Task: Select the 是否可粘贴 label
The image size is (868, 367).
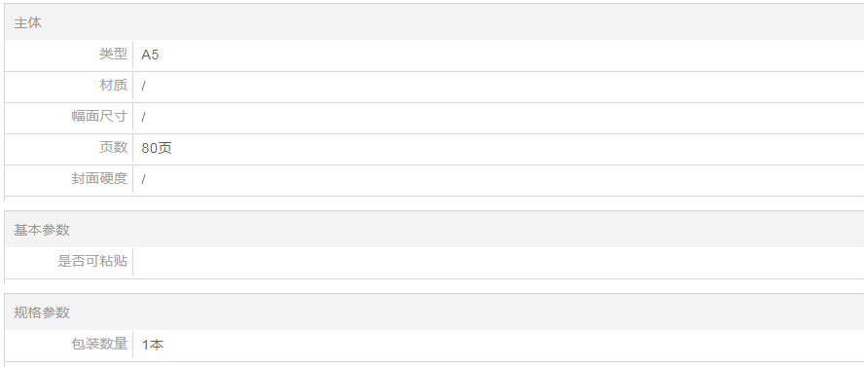Action: click(x=92, y=261)
